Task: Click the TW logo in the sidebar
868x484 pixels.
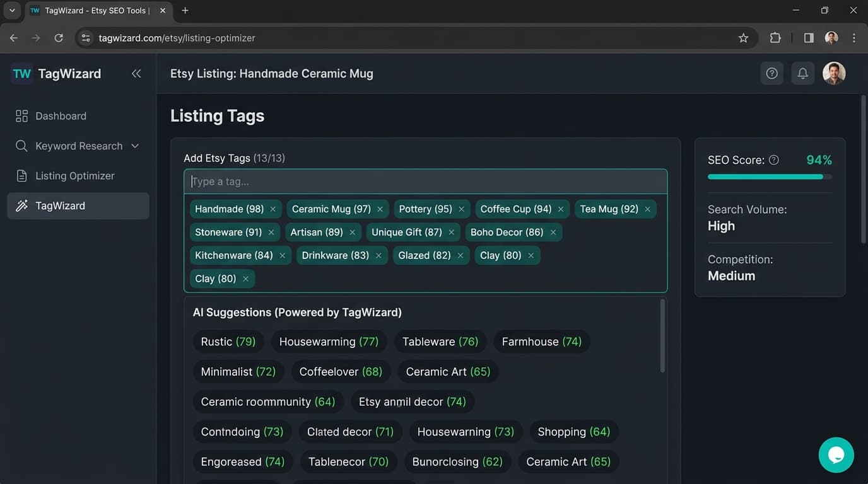Action: [x=21, y=73]
